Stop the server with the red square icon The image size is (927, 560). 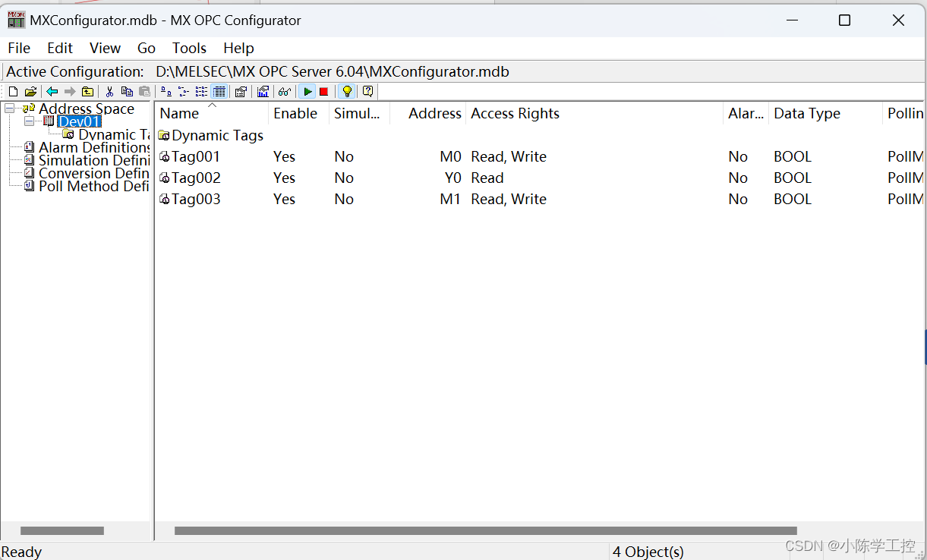[x=323, y=92]
